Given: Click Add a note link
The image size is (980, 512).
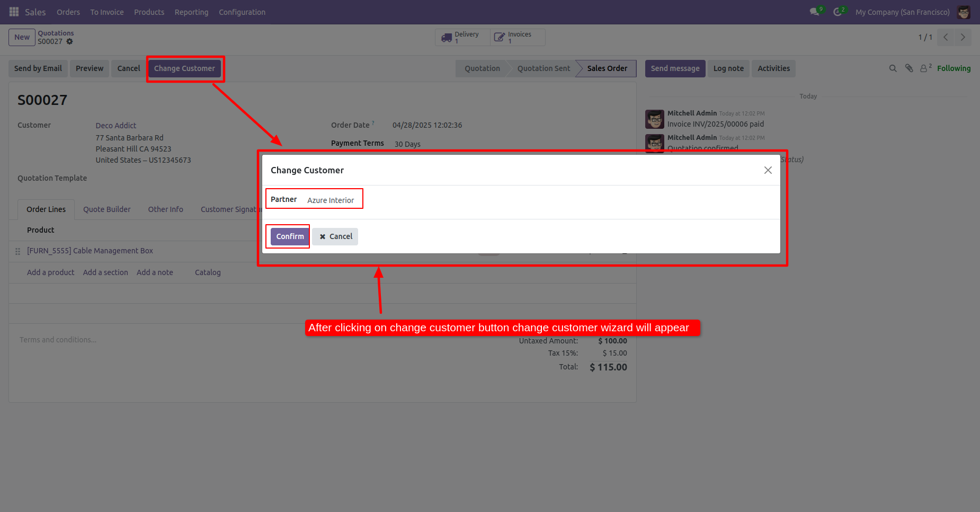Looking at the screenshot, I should coord(155,272).
